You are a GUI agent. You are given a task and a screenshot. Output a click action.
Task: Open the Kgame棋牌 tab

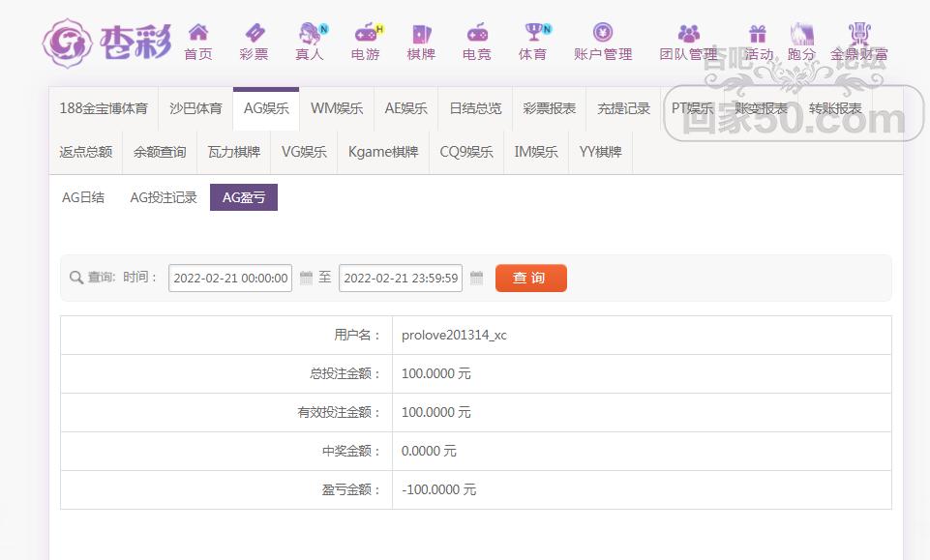click(383, 152)
